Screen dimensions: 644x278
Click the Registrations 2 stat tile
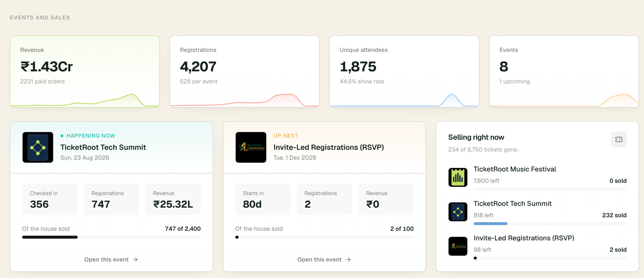point(324,199)
